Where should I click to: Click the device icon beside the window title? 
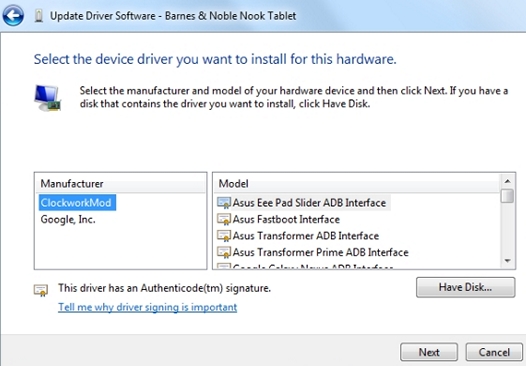39,16
